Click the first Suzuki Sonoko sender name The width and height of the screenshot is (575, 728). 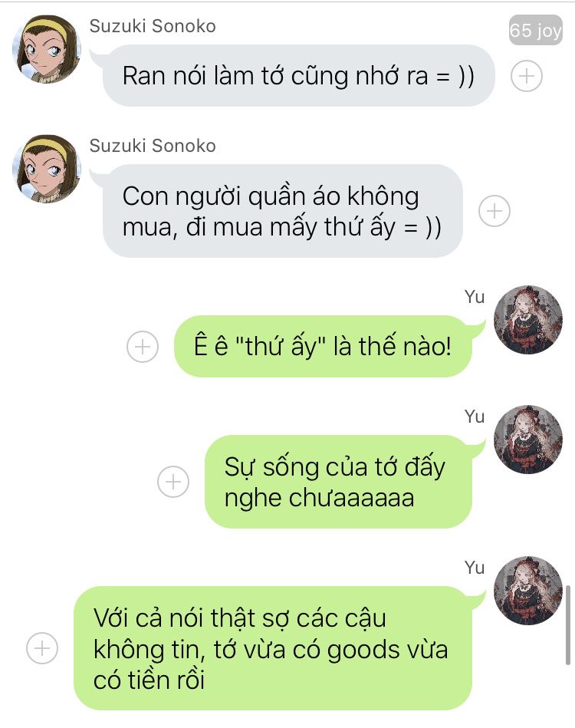[x=153, y=26]
